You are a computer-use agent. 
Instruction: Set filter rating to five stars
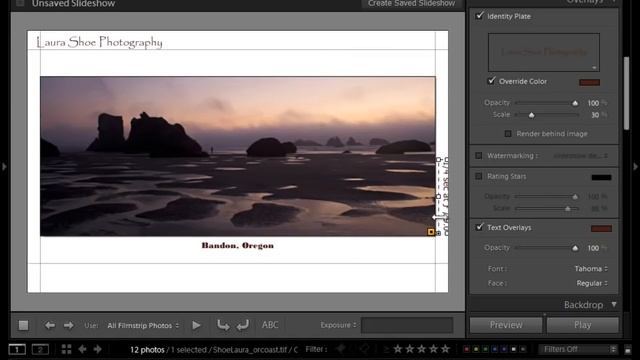coord(445,349)
